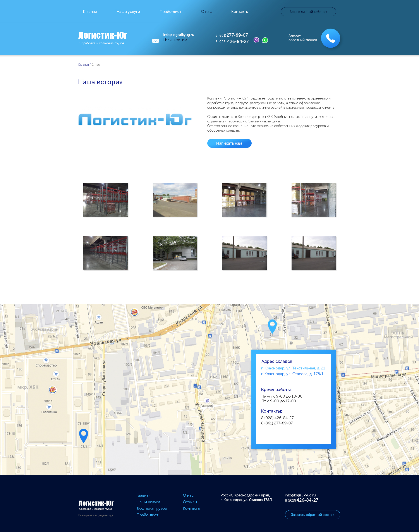Viewport: 419px width, 532px height.
Task: Open the first warehouse racks photo thumbnail
Action: pos(105,200)
